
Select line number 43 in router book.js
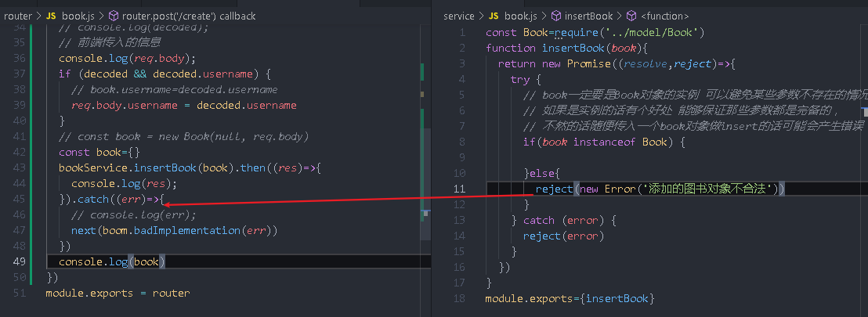(x=20, y=168)
